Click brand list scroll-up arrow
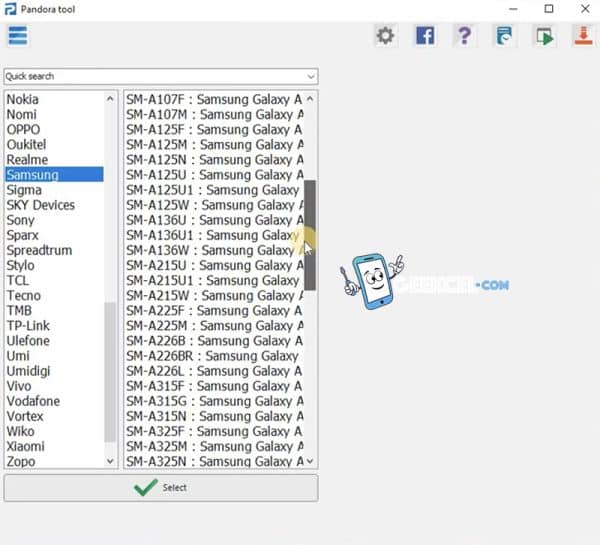The height and width of the screenshot is (545, 600). coord(110,99)
